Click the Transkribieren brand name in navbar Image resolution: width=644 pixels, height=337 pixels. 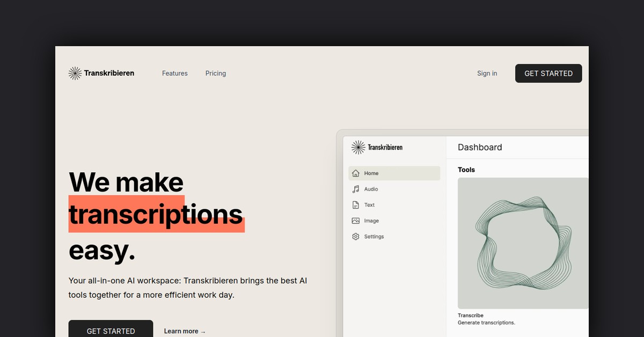[x=109, y=73]
